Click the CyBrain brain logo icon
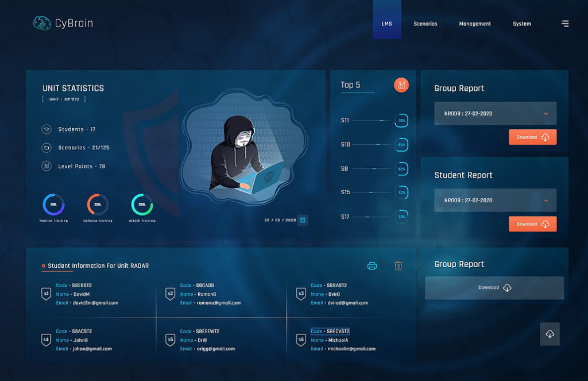Viewport: 588px width, 381px height. (41, 23)
